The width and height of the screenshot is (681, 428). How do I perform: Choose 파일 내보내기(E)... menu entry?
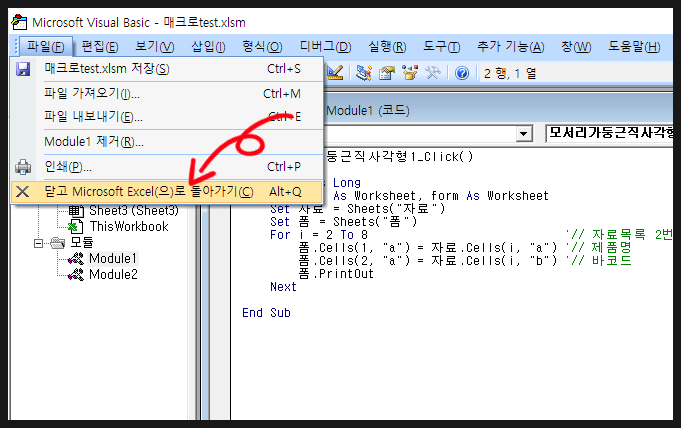coord(167,116)
